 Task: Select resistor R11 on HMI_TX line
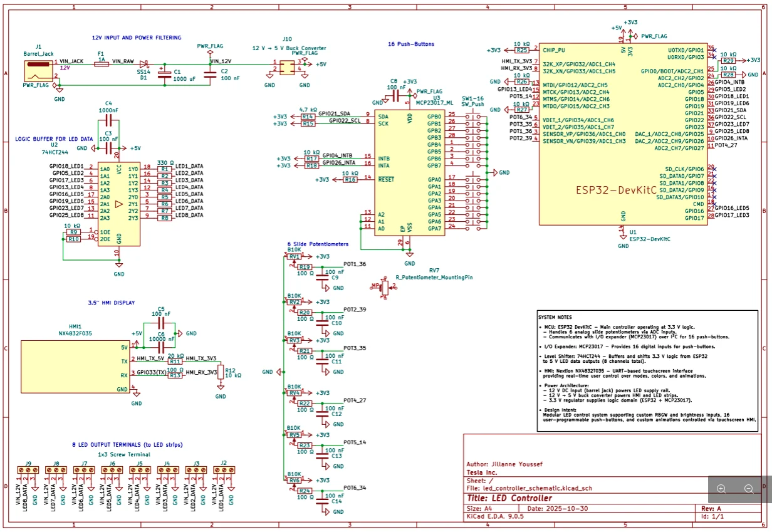175,362
